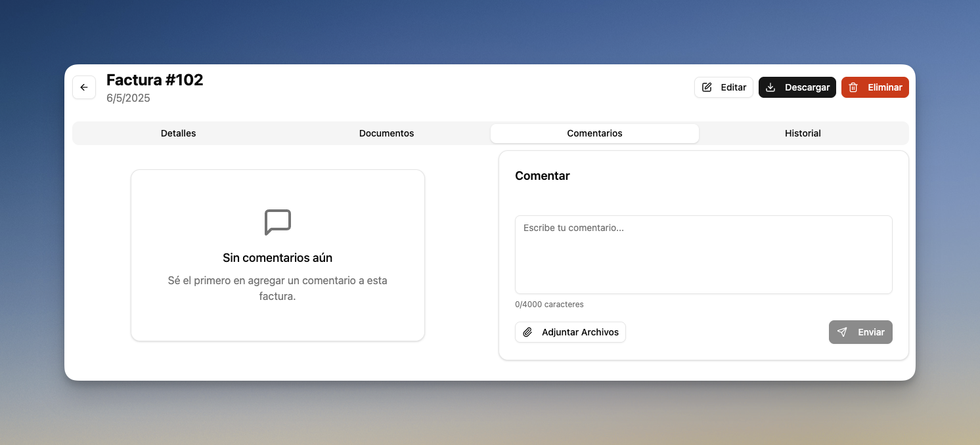Image resolution: width=980 pixels, height=445 pixels.
Task: Click the Editar button
Action: click(x=724, y=87)
